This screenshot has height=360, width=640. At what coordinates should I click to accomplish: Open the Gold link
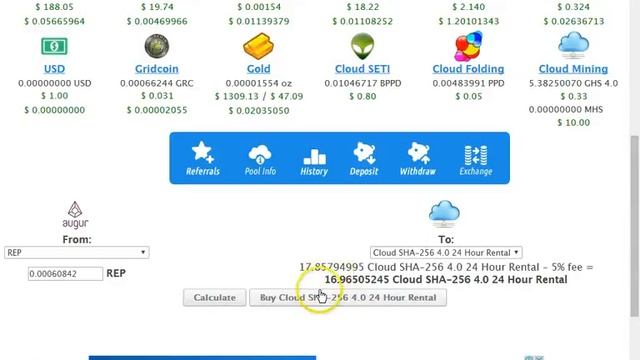[258, 69]
